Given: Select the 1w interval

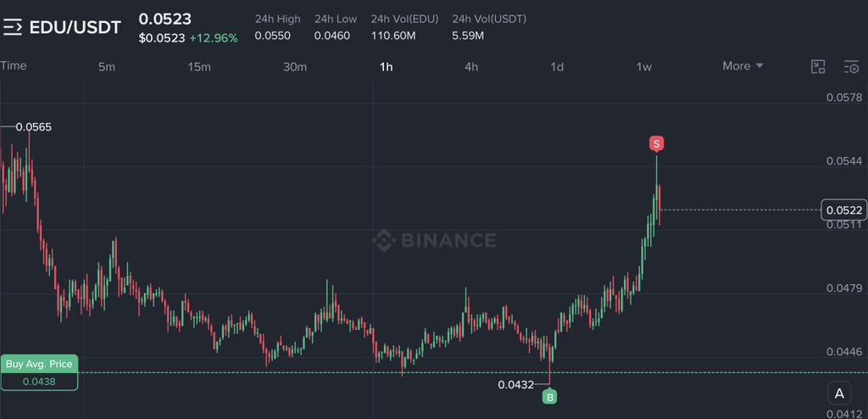Looking at the screenshot, I should click(644, 67).
